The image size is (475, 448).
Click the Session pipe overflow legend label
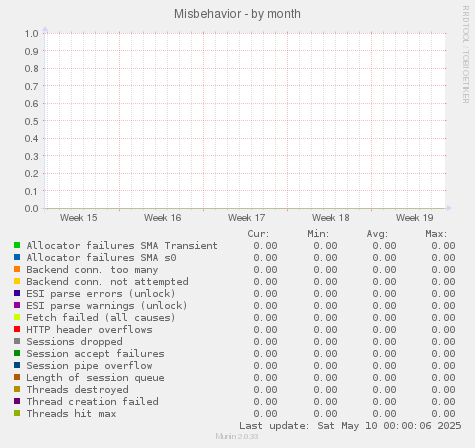[x=89, y=366]
